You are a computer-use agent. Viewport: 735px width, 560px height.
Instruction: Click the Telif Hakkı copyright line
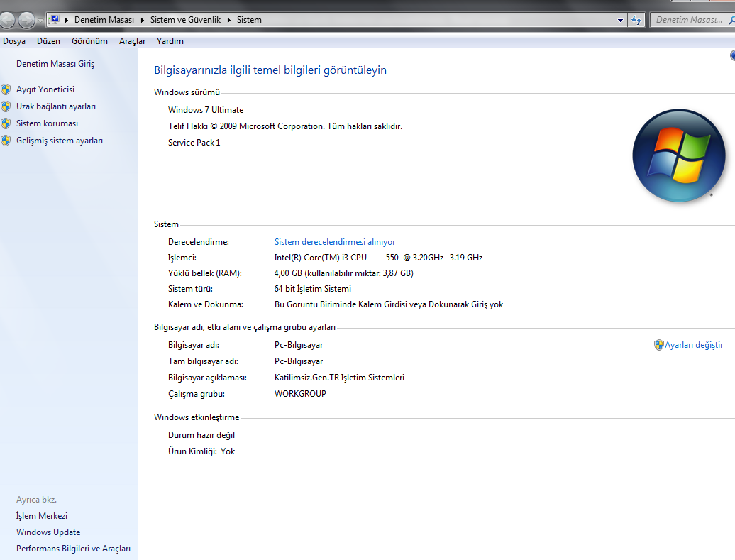pos(285,126)
